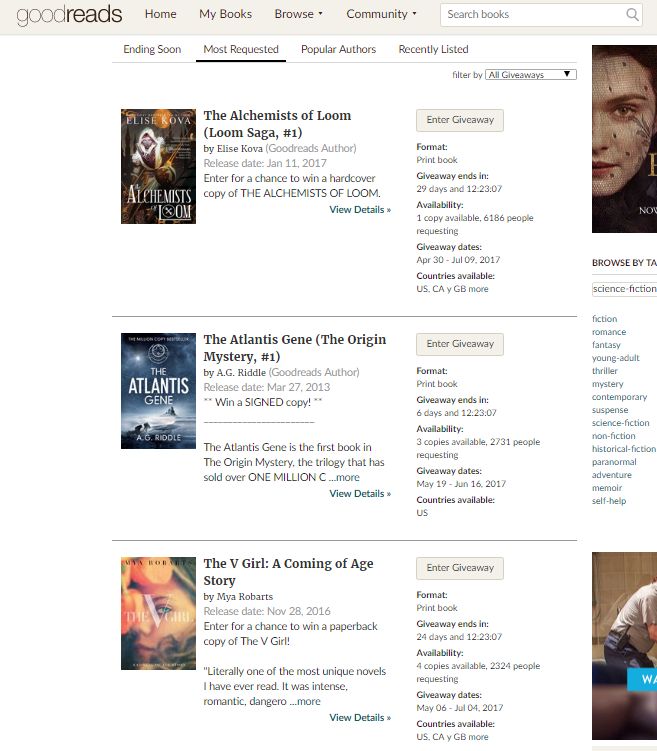Viewport: 657px width, 751px height.
Task: Browse the science-fiction tag link
Action: pyautogui.click(x=621, y=423)
